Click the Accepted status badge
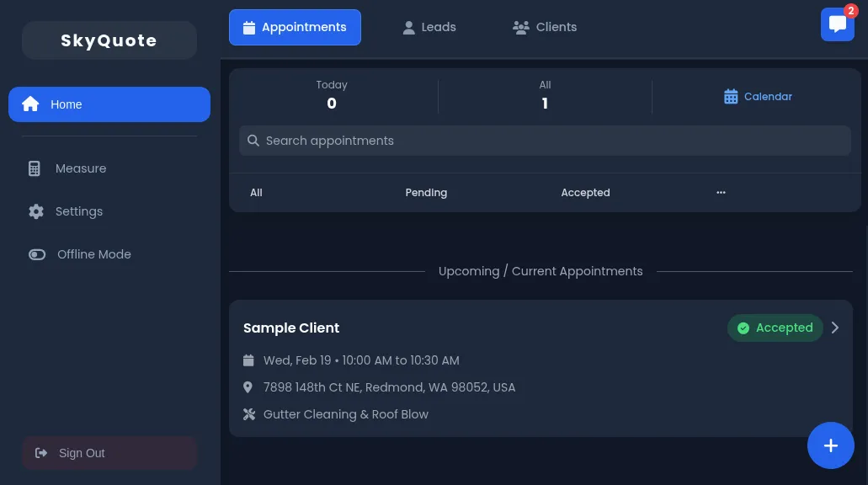The width and height of the screenshot is (868, 485). [775, 328]
